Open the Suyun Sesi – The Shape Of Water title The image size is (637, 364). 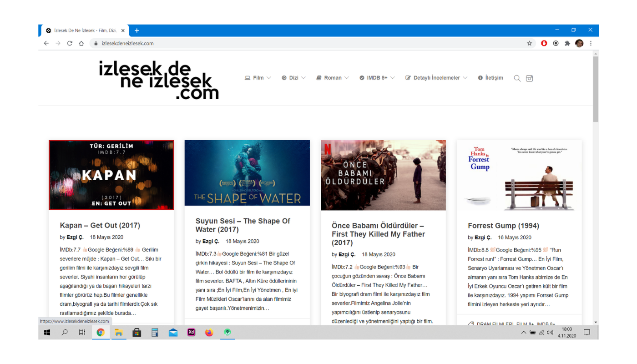pos(243,225)
